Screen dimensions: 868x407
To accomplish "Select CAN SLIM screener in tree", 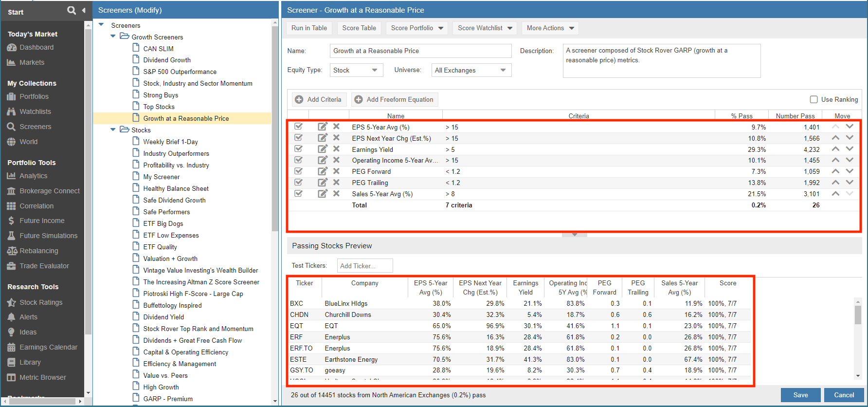I will (x=158, y=49).
